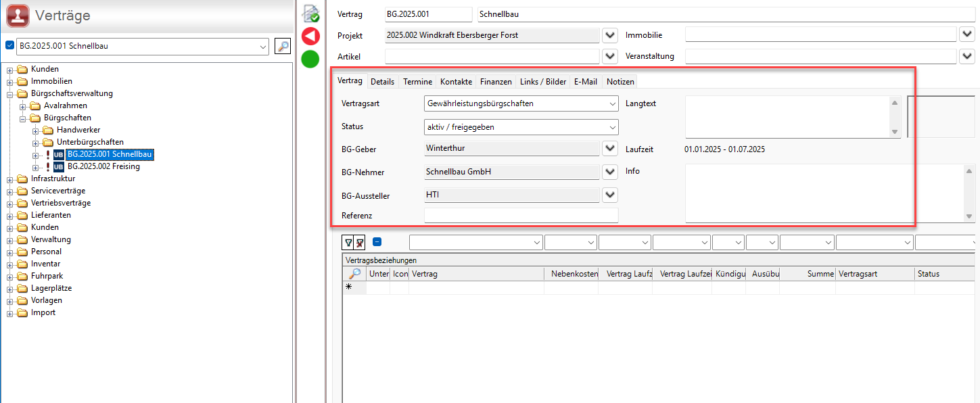
Task: Click red exclamation mark beside BG.2025.001 Schnellbau
Action: point(48,155)
